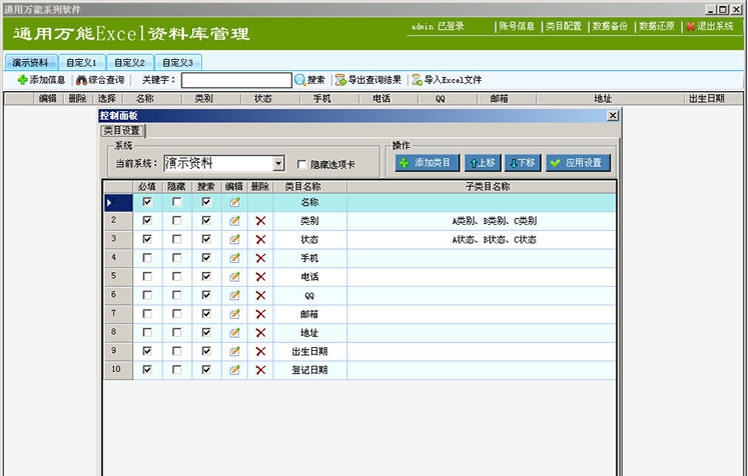Edit the 地址 category row

234,332
